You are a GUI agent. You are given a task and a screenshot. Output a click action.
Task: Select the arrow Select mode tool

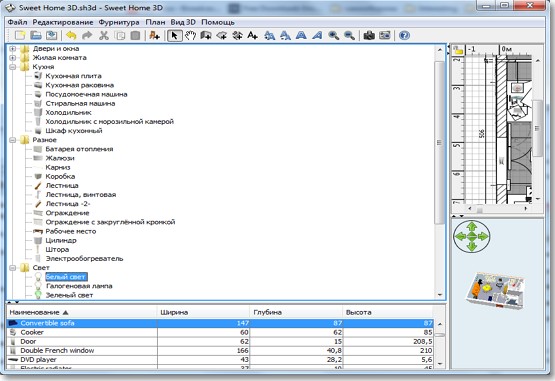click(x=174, y=35)
